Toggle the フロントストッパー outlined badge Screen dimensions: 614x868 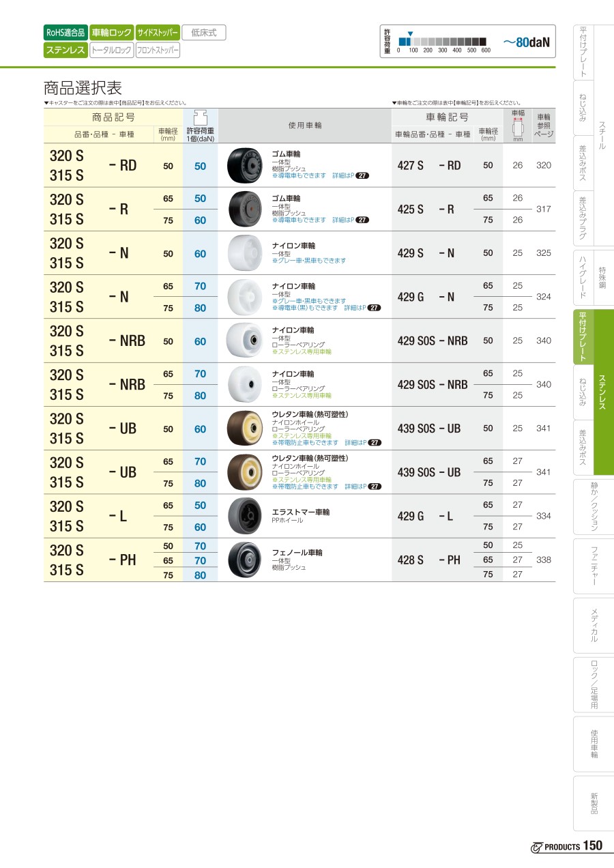coord(158,50)
